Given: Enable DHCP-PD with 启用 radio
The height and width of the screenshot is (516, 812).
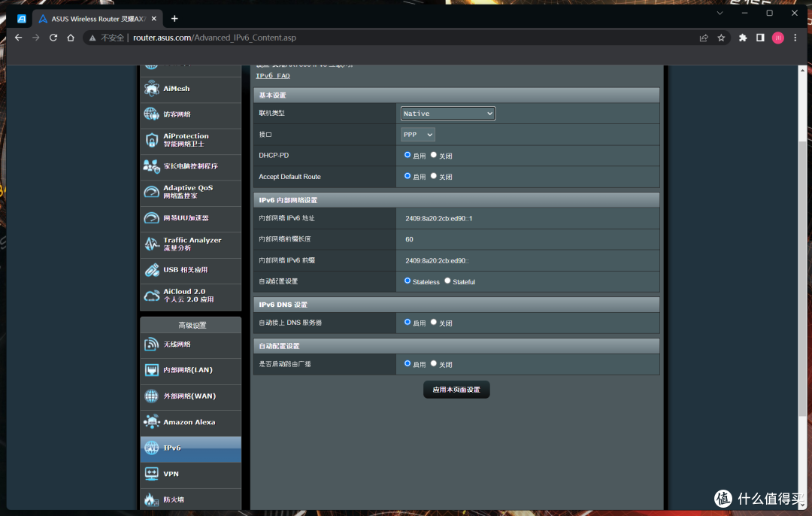Looking at the screenshot, I should [408, 155].
